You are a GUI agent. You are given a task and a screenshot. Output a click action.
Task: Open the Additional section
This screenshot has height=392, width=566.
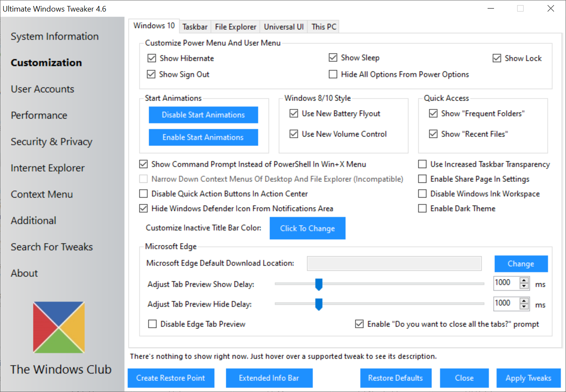coord(33,220)
